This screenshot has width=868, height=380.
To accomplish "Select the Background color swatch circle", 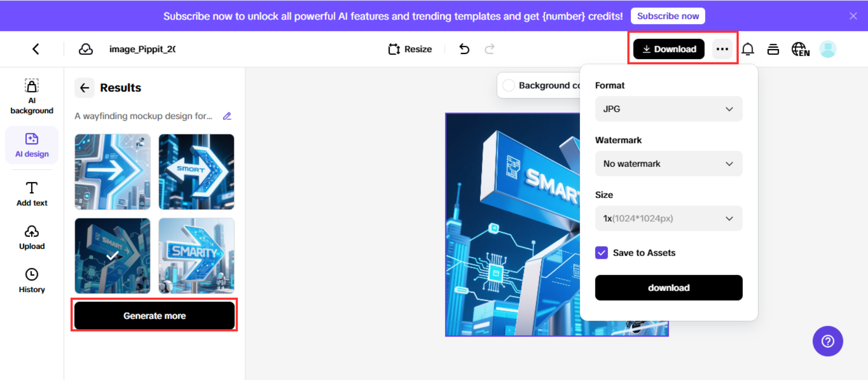I will click(x=509, y=85).
